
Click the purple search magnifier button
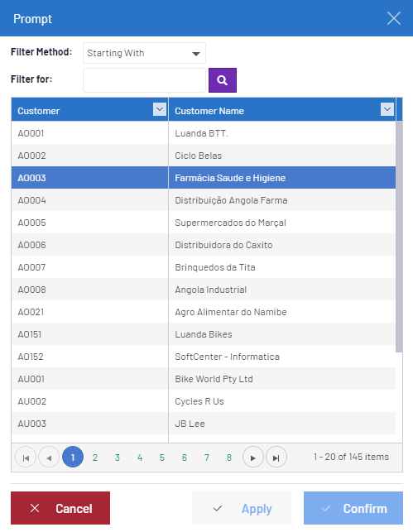click(x=223, y=80)
